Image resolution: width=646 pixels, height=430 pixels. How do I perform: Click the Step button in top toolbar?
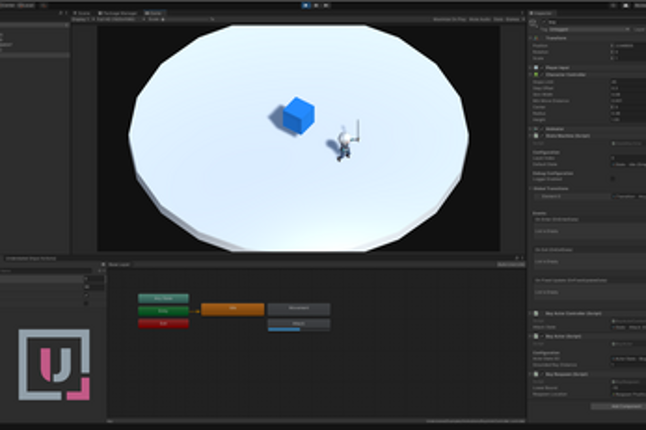327,5
